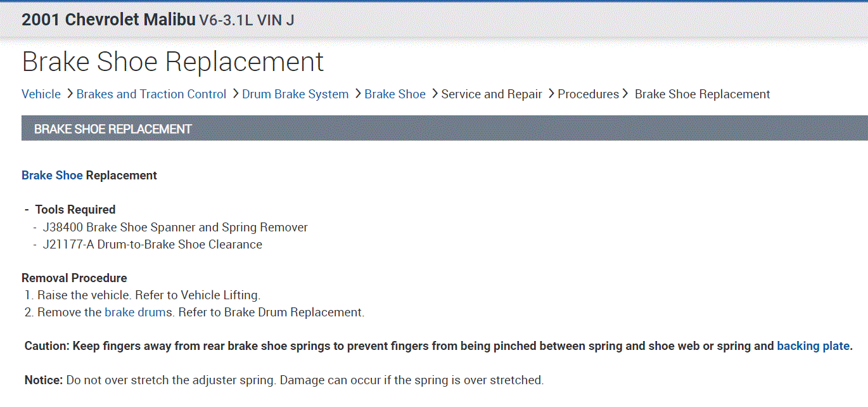
Task: Open the backing plate link in caution
Action: click(x=813, y=346)
